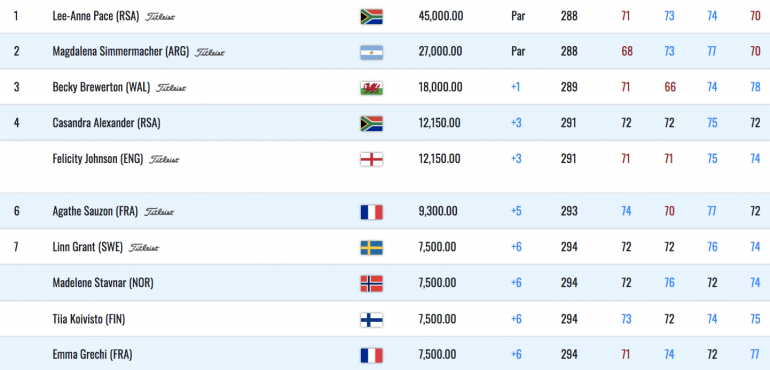Click the Norway flag for Madelene Stavnar

click(x=371, y=284)
